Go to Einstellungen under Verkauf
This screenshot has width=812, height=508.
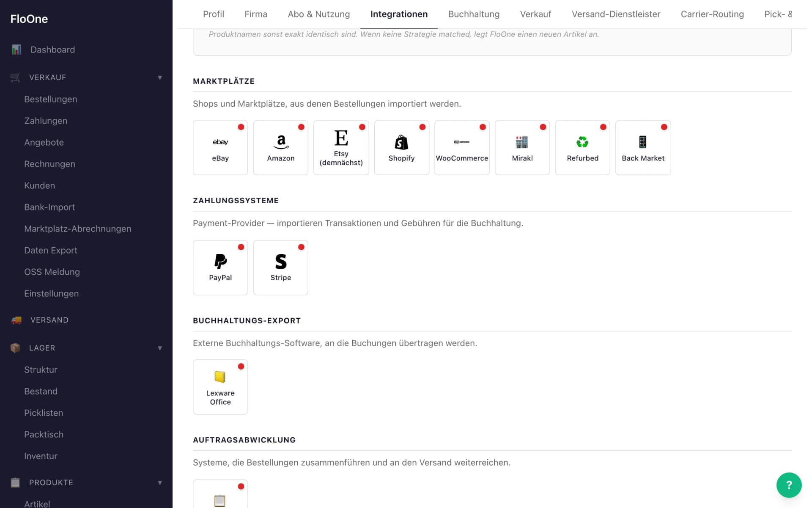click(51, 293)
